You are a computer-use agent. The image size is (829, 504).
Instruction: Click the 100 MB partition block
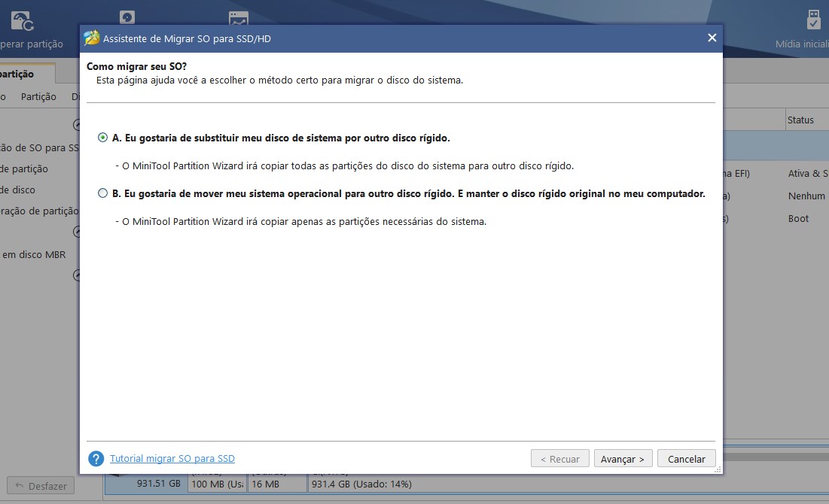point(218,484)
